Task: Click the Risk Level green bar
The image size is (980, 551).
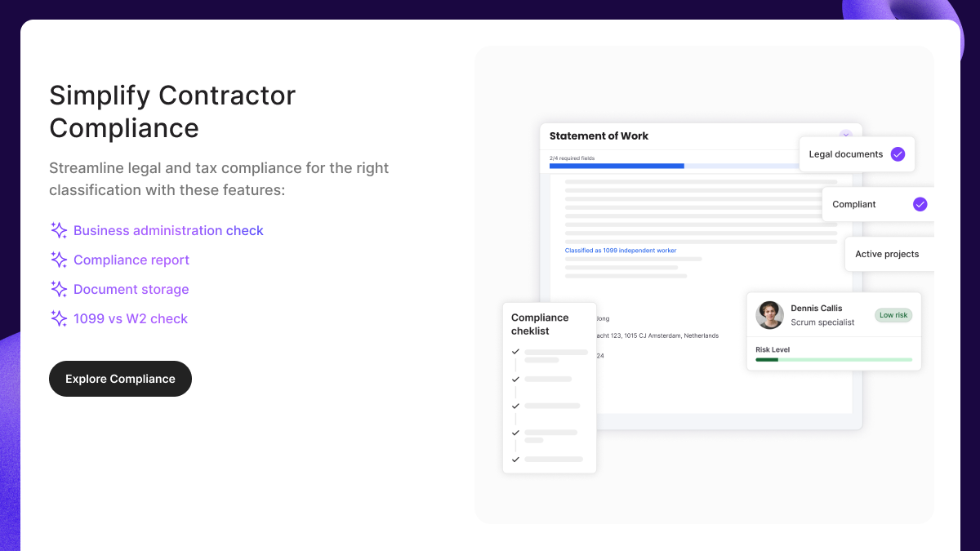Action: point(834,359)
